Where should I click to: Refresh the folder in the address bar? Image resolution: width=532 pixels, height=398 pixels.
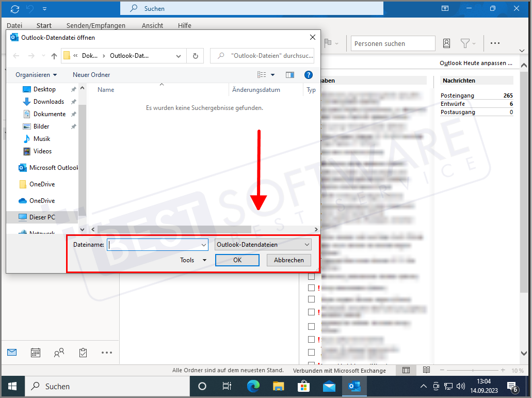pos(195,56)
